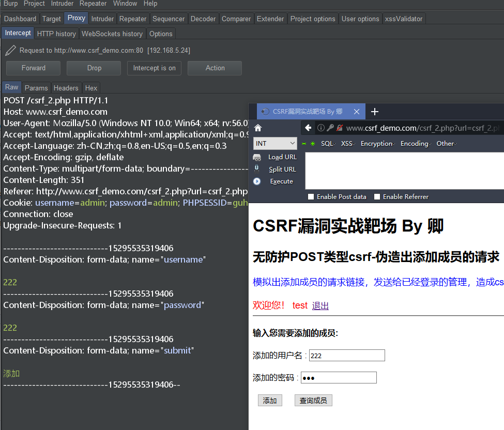Enable Referrer checkbox
Viewport: 504px width, 430px height.
pos(377,197)
